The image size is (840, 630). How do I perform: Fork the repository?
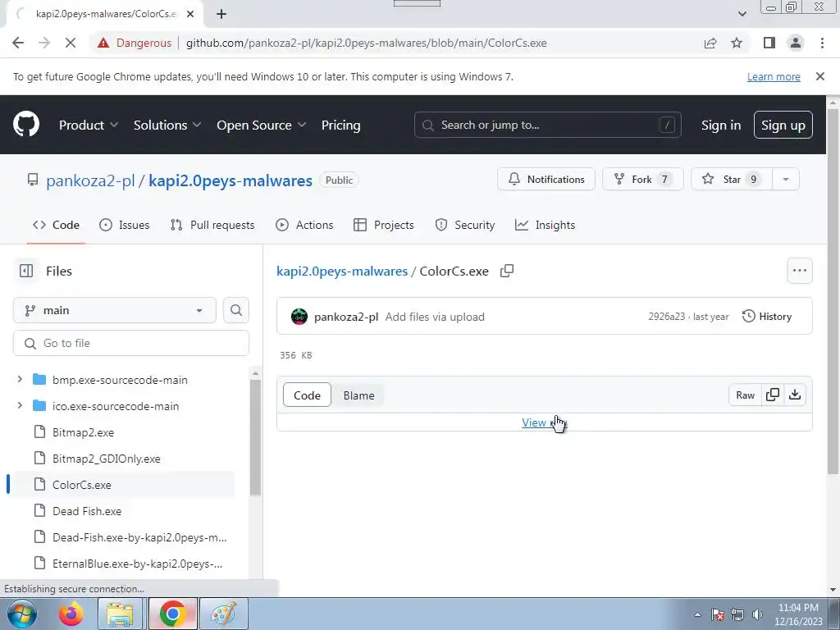pos(643,179)
